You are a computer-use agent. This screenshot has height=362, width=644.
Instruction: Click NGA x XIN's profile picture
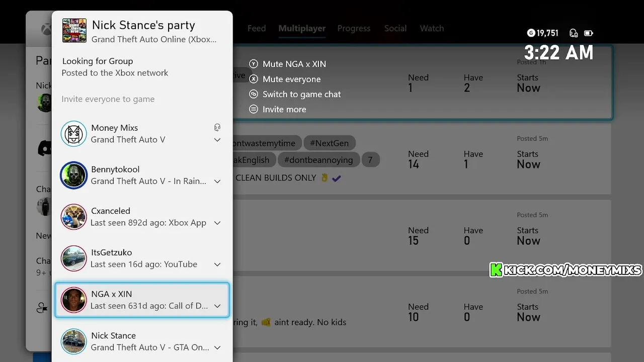point(73,300)
